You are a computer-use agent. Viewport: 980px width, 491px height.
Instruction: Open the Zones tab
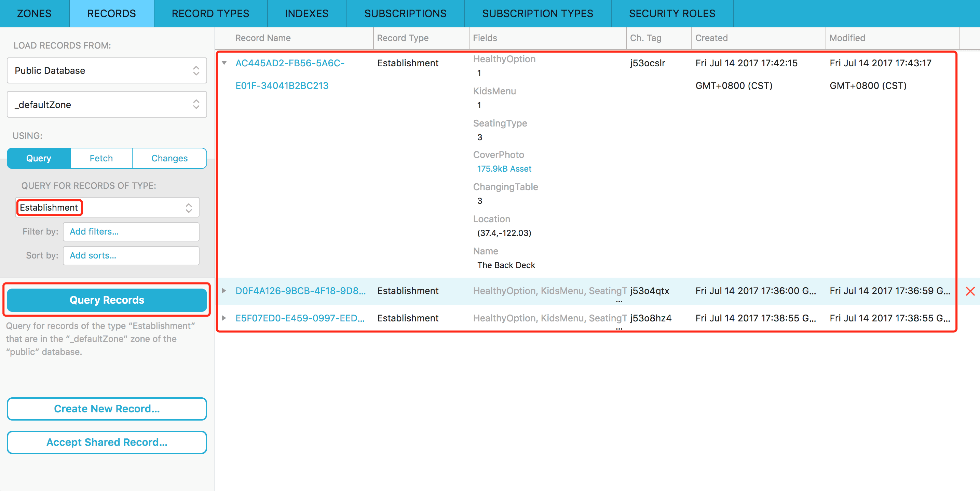coord(34,13)
